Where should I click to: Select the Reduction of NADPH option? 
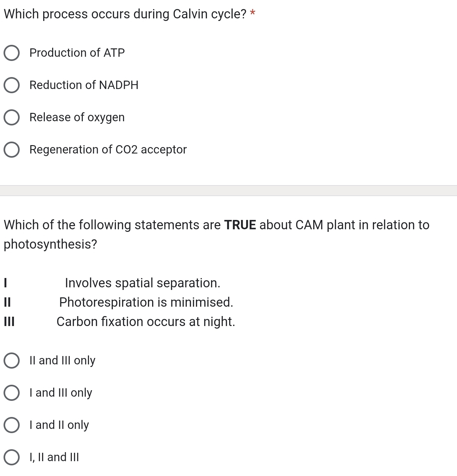tap(12, 85)
